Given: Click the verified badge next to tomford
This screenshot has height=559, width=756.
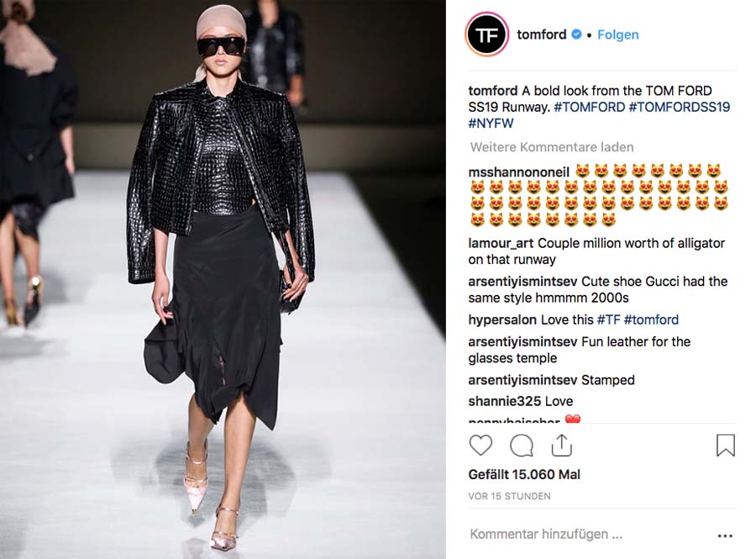Looking at the screenshot, I should (576, 34).
